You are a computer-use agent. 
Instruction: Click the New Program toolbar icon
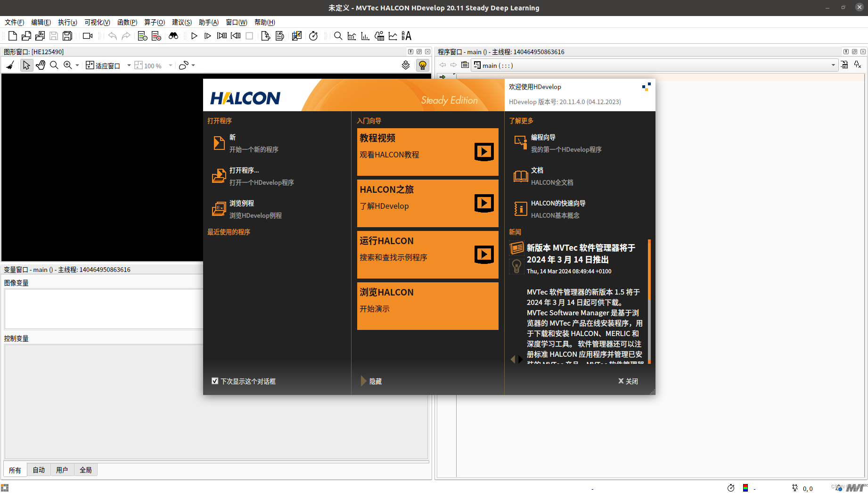coord(13,36)
